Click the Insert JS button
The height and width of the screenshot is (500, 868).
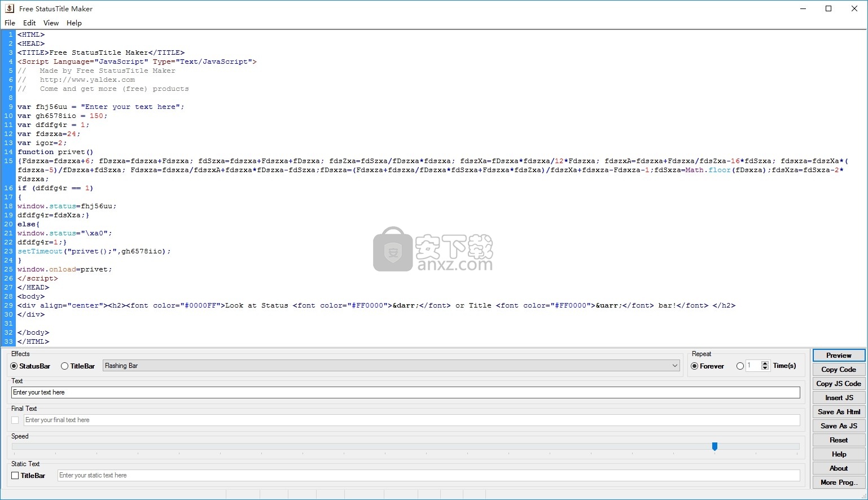click(839, 398)
